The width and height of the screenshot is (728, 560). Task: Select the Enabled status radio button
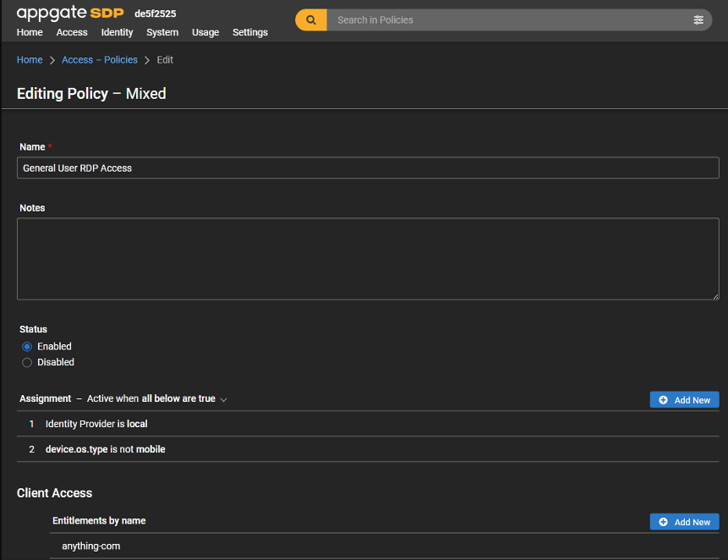(26, 346)
